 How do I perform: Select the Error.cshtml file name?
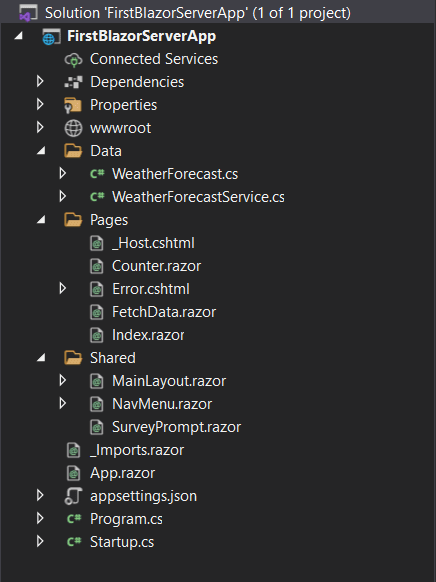tap(151, 290)
